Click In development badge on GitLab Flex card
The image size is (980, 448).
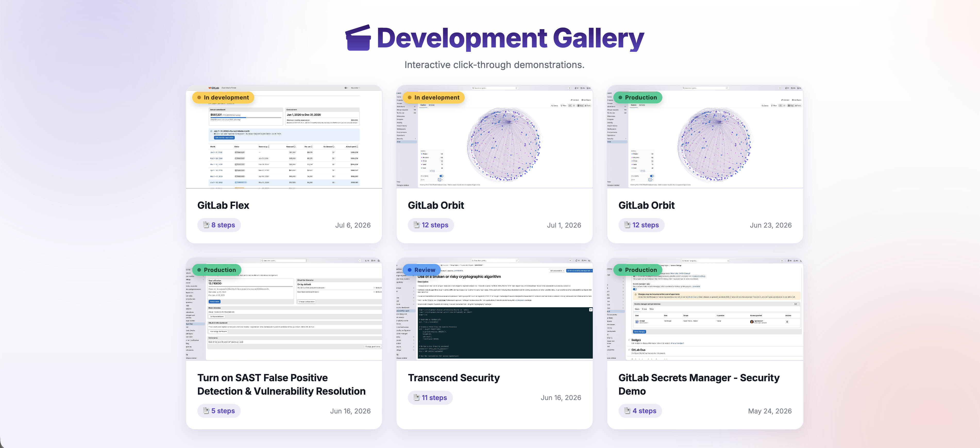coord(223,97)
